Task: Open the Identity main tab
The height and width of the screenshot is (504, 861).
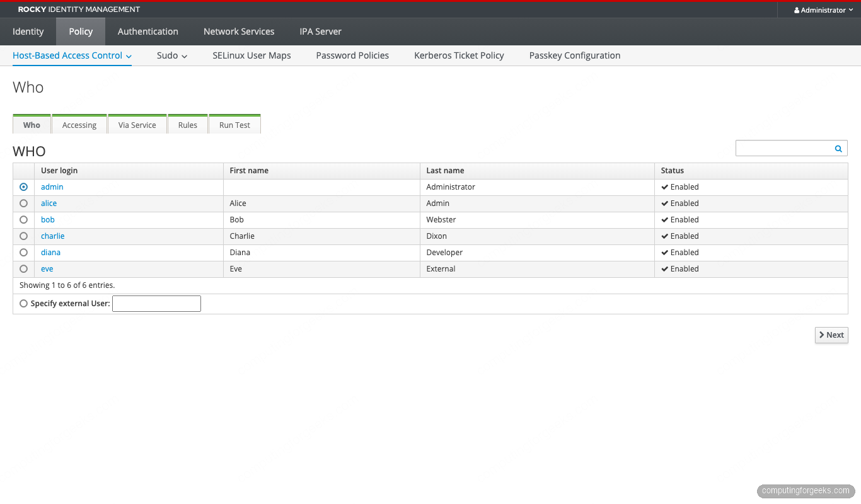Action: tap(28, 31)
